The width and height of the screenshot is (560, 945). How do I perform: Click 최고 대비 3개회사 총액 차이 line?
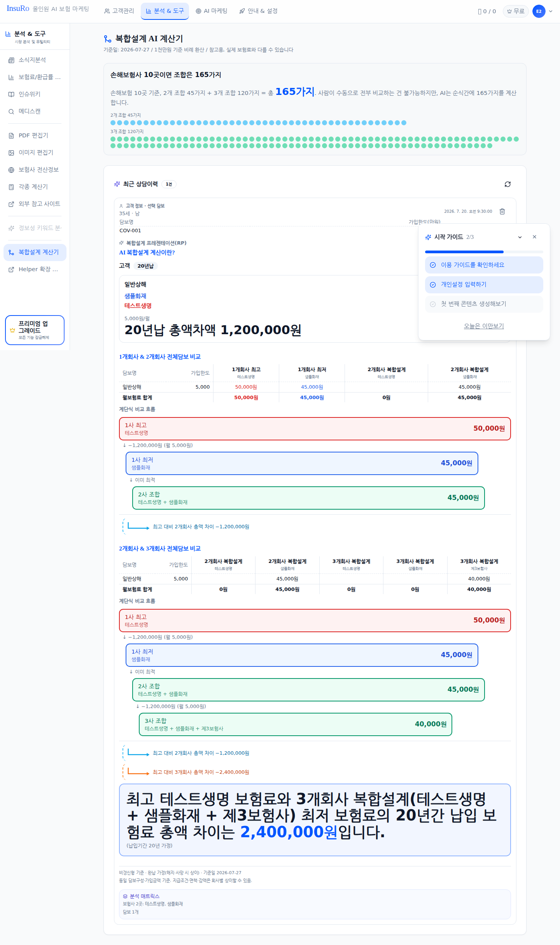[x=201, y=772]
